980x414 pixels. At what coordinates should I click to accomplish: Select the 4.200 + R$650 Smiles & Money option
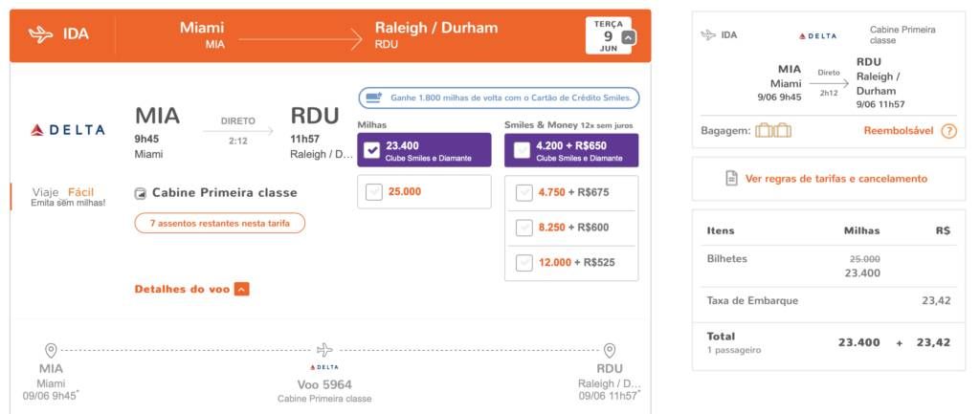[x=522, y=150]
